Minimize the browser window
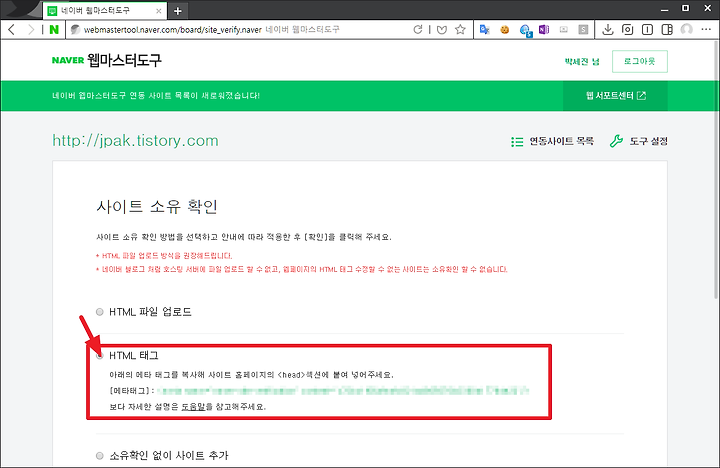This screenshot has width=720, height=468. pyautogui.click(x=664, y=9)
